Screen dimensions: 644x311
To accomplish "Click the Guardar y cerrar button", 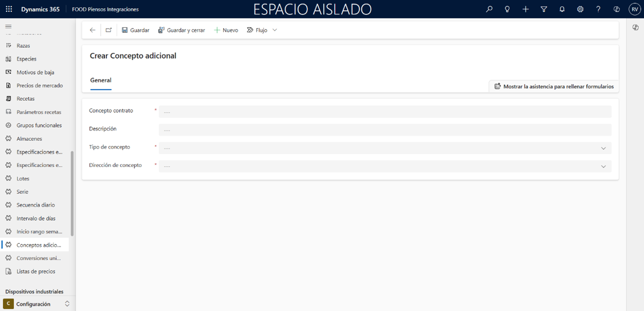I will coord(181,30).
